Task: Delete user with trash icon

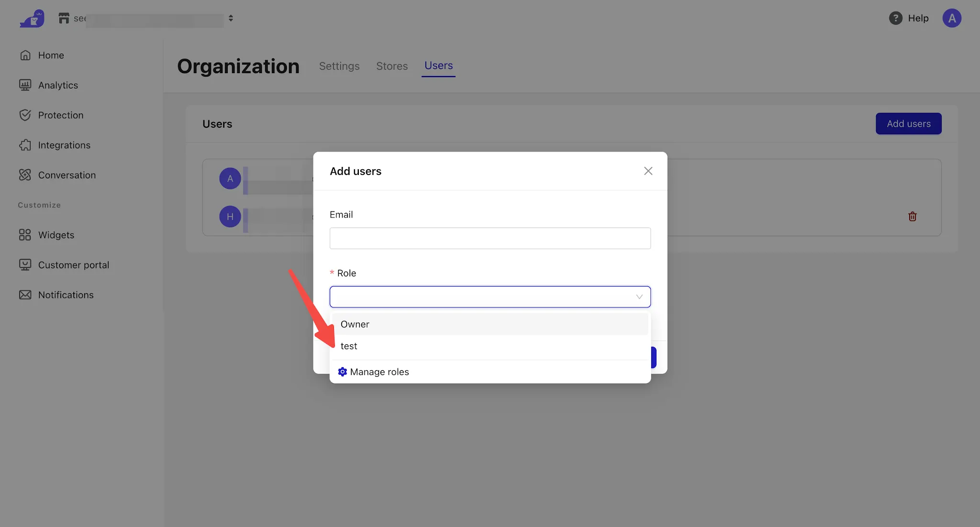Action: (x=913, y=217)
